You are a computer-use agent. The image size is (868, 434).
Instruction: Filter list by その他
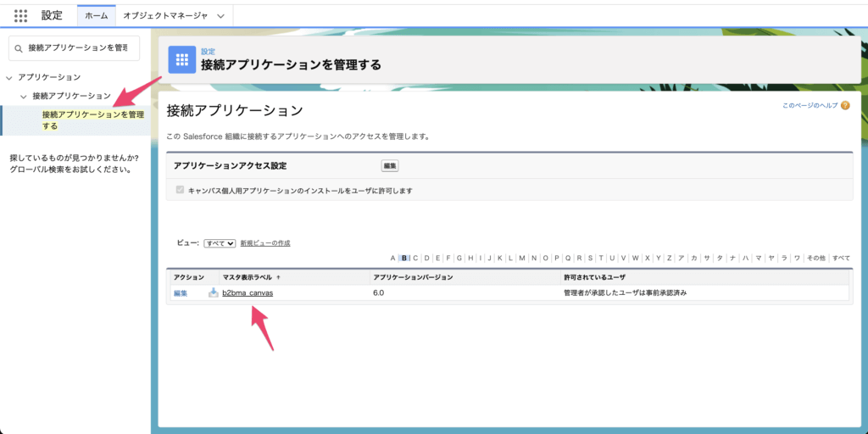815,258
